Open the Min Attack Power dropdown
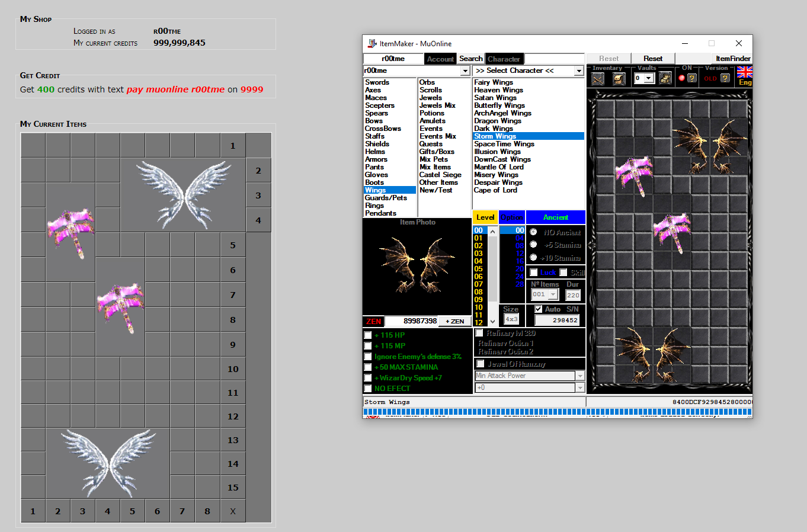 click(x=580, y=376)
